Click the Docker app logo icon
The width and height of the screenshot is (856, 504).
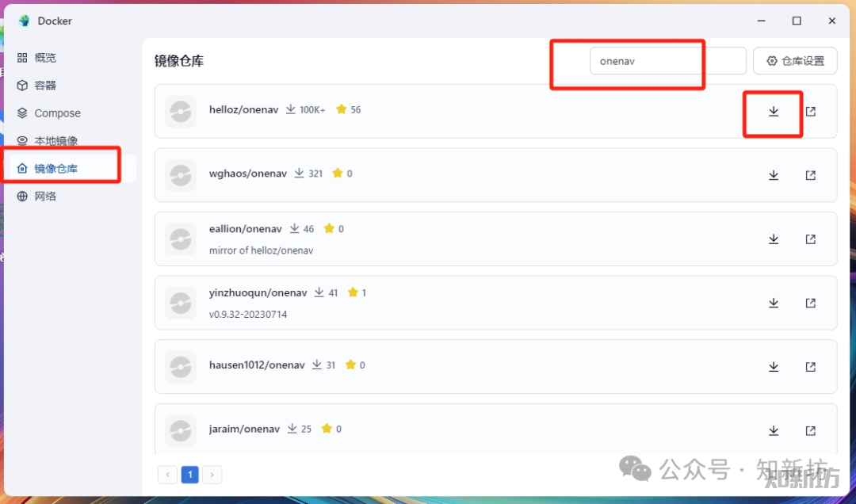click(24, 21)
